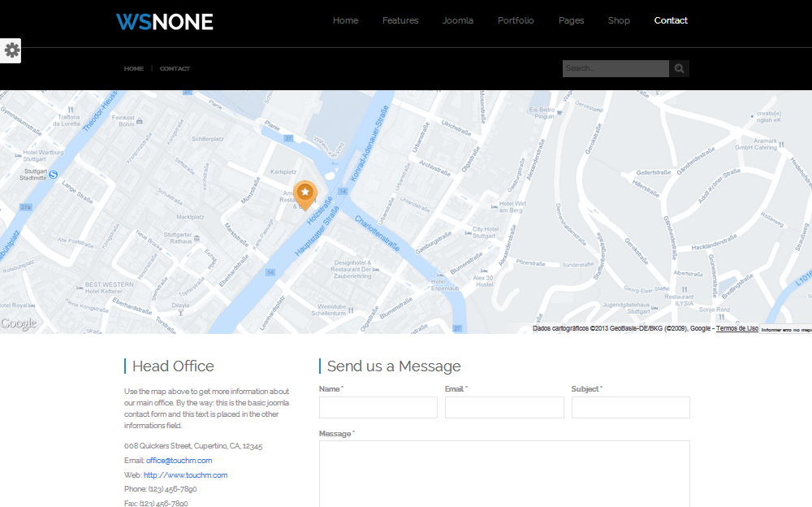Click into the Name field
Screen dimensions: 812x507
coord(378,407)
